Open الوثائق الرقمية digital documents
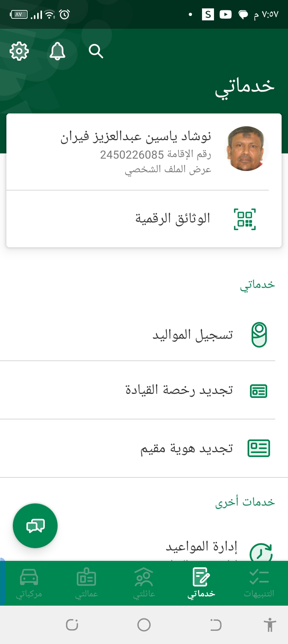 click(x=172, y=219)
